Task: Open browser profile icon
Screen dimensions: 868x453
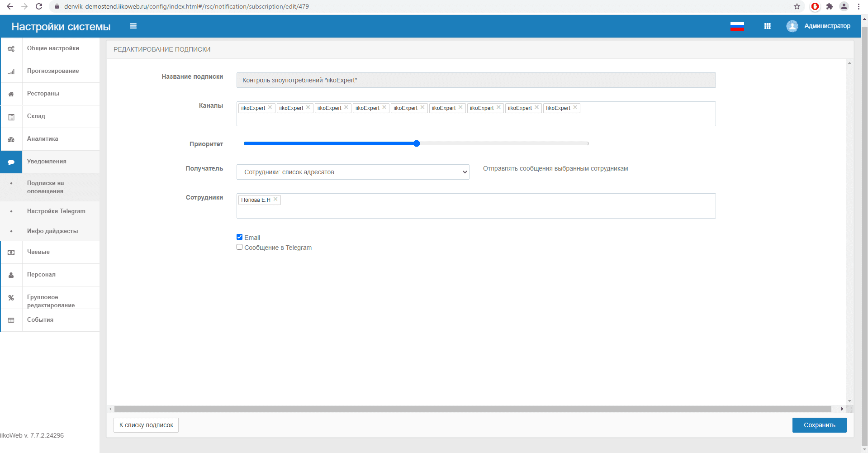Action: click(844, 6)
